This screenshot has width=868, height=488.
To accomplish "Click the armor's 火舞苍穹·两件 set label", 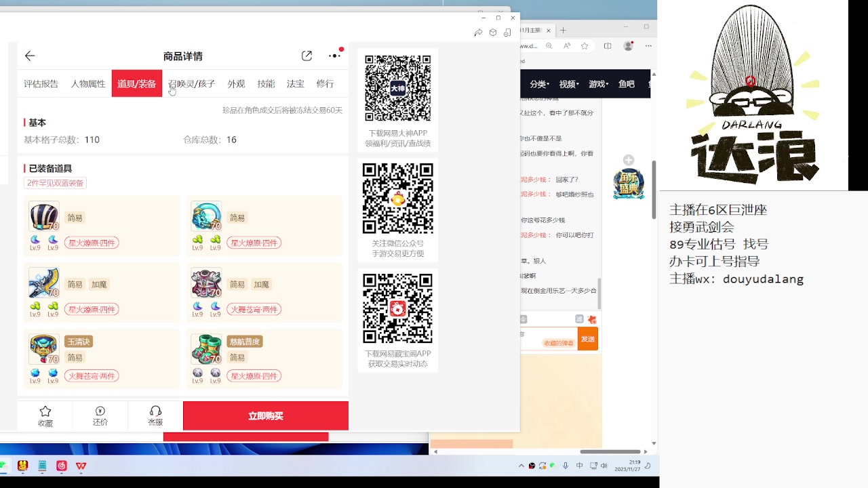I will click(254, 309).
